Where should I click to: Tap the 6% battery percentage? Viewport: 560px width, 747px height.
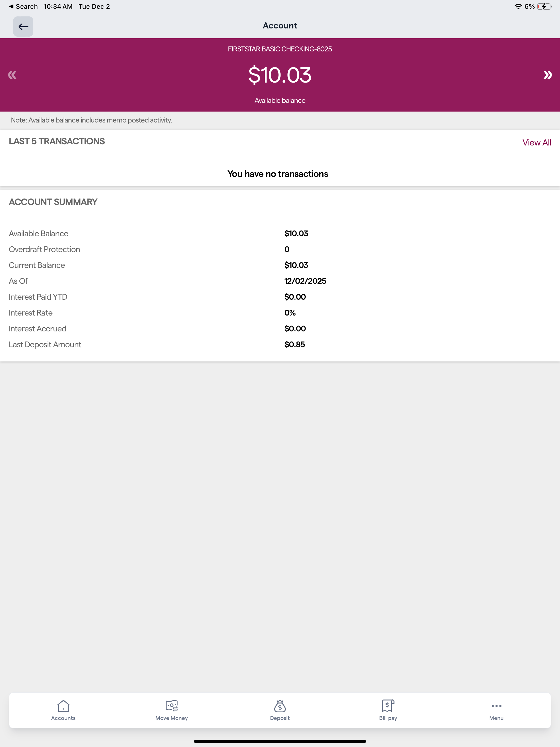529,6
